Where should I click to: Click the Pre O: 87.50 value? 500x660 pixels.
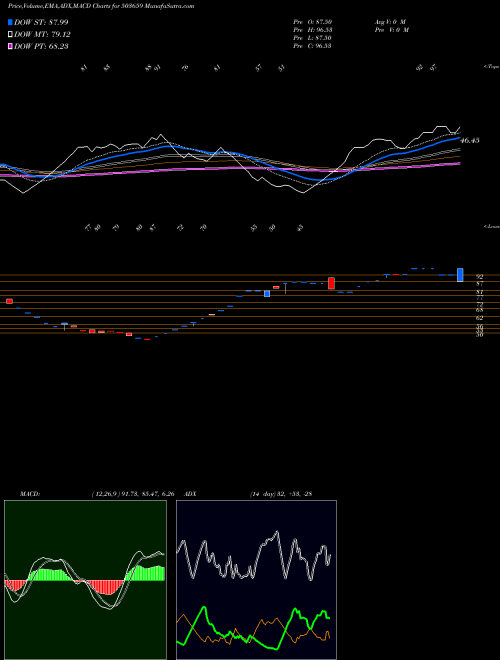[312, 22]
